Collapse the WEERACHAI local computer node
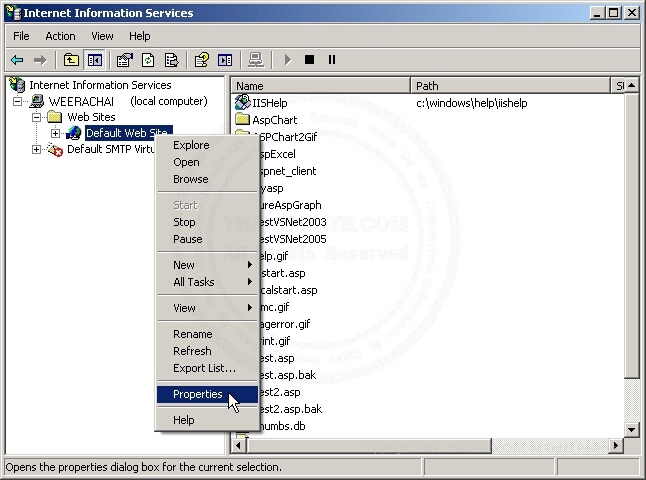The image size is (646, 480). [x=17, y=101]
